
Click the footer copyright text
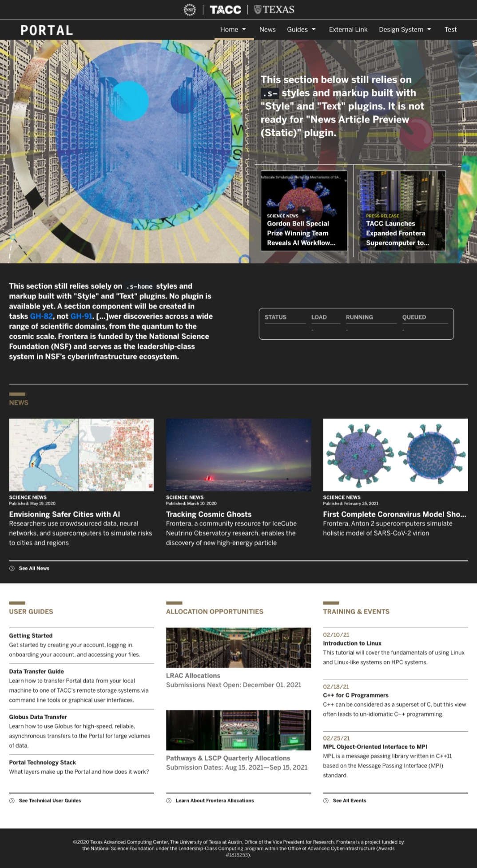pos(238,848)
